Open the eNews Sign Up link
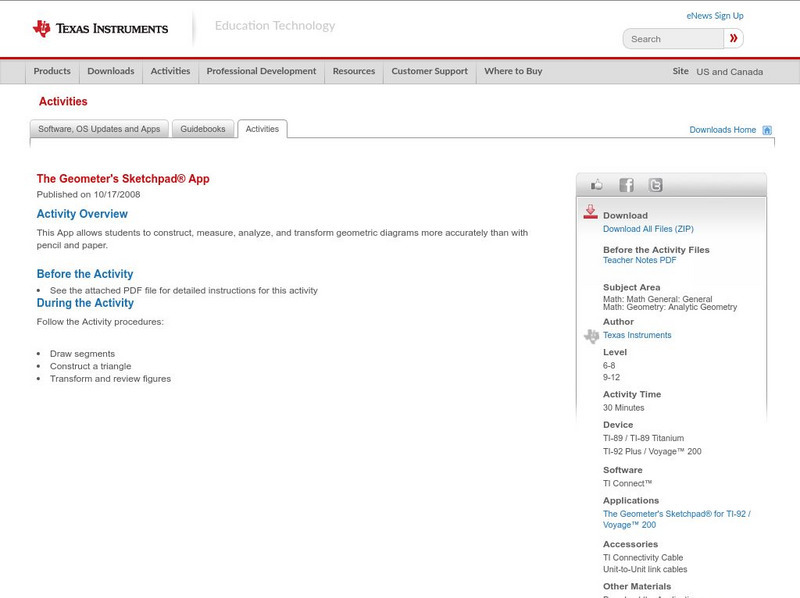The height and width of the screenshot is (598, 800). tap(714, 16)
